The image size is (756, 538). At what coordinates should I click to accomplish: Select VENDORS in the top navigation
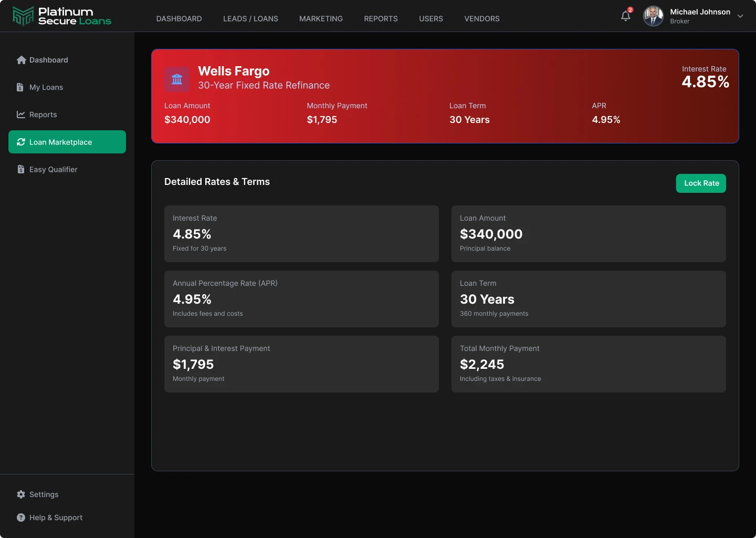point(482,18)
